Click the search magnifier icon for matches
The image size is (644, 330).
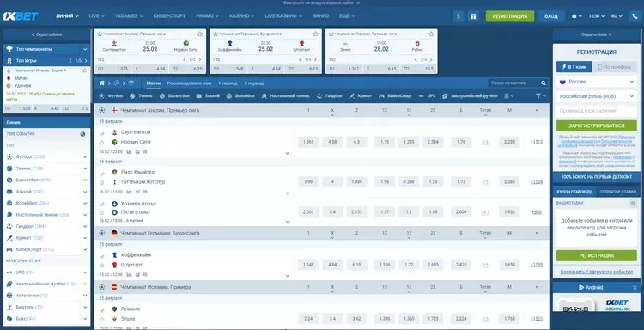tap(544, 83)
